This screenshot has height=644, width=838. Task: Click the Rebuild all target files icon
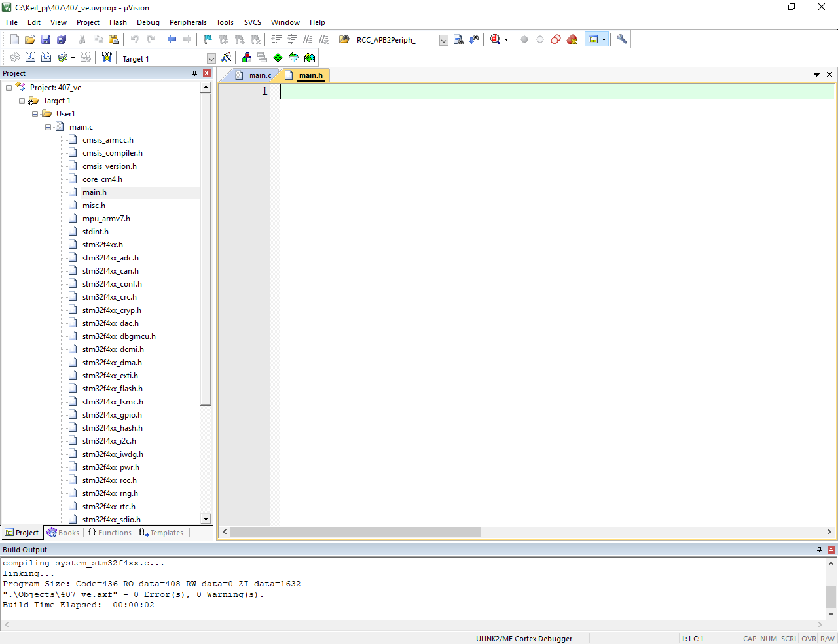coord(46,58)
